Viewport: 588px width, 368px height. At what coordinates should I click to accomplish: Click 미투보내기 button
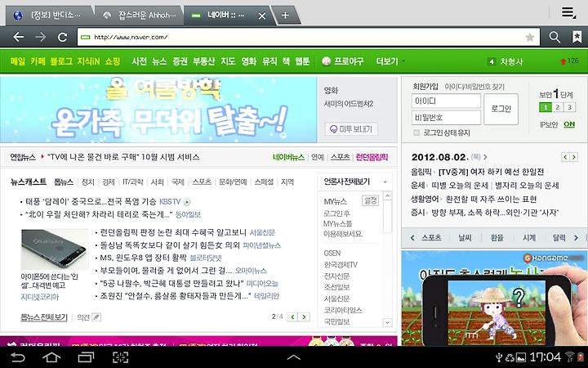click(x=351, y=129)
